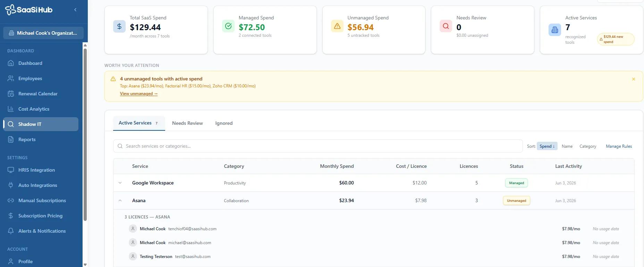Collapse the sidebar with the chevron
The image size is (644, 267).
(75, 10)
